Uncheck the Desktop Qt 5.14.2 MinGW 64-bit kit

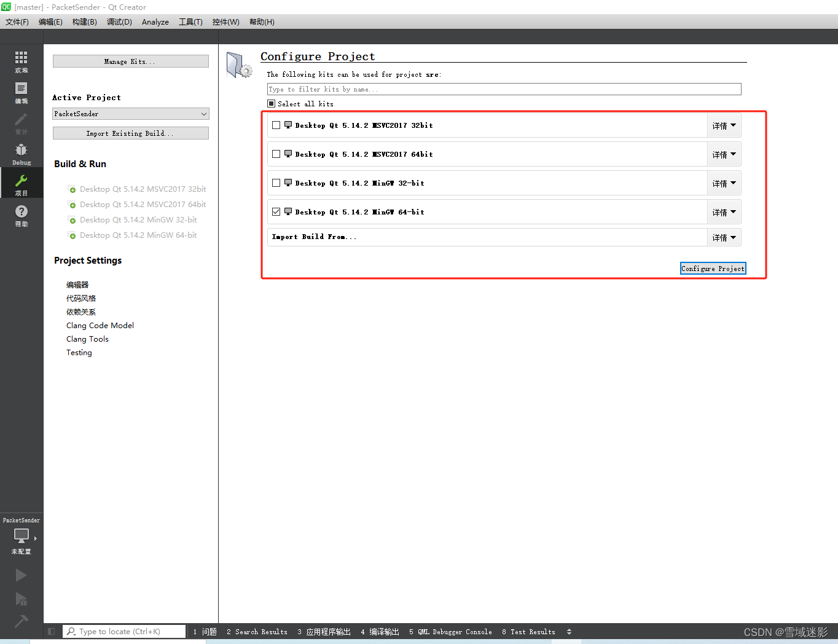[276, 211]
